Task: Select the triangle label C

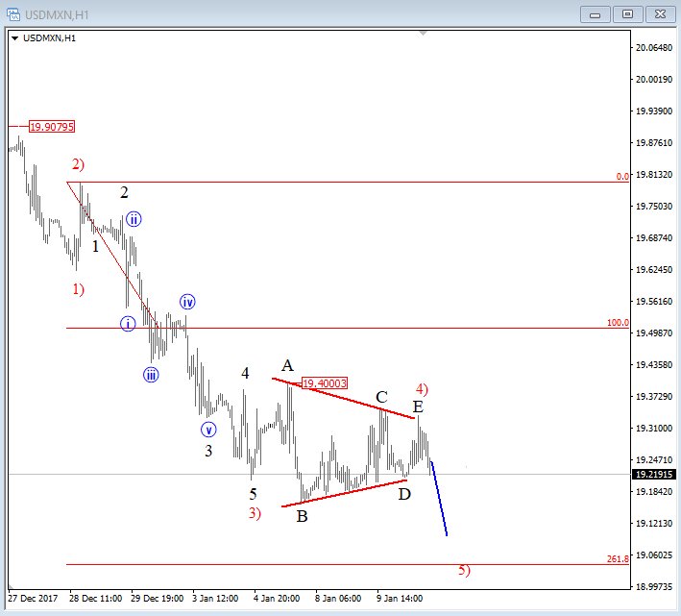Action: pyautogui.click(x=381, y=397)
